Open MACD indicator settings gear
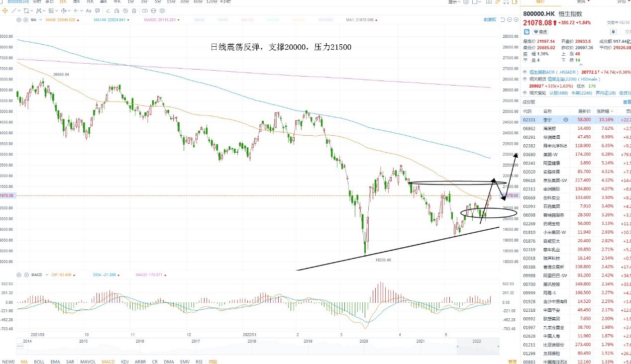 (x=19, y=275)
